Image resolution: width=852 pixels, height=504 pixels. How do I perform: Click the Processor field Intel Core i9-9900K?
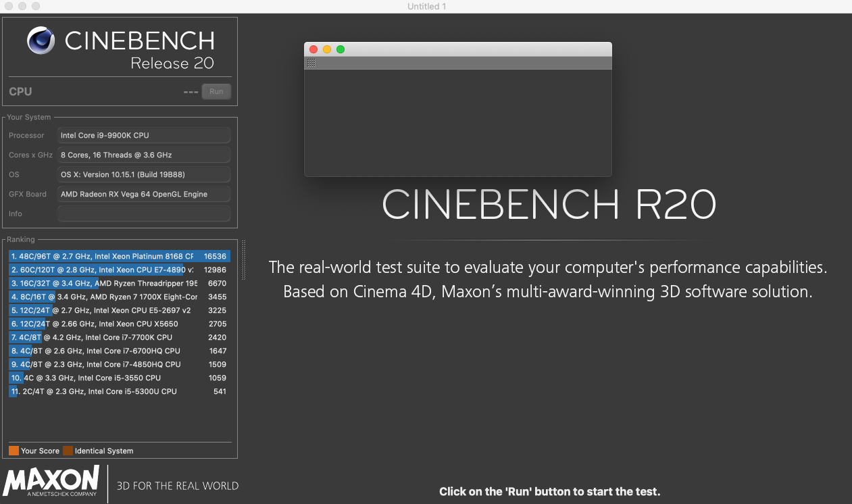[144, 135]
